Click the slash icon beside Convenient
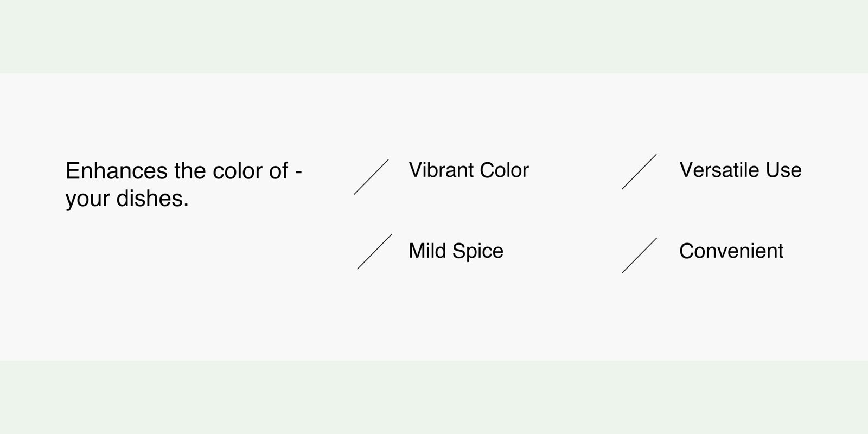Screen dimensions: 868x434 [x=640, y=255]
